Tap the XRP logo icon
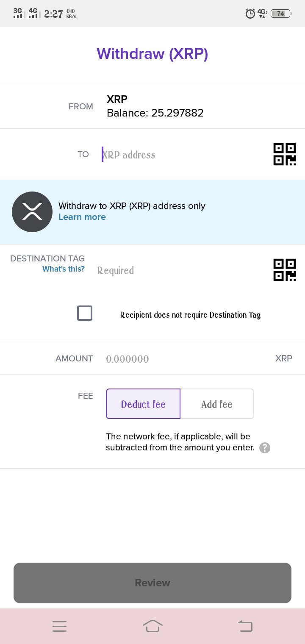 [32, 212]
